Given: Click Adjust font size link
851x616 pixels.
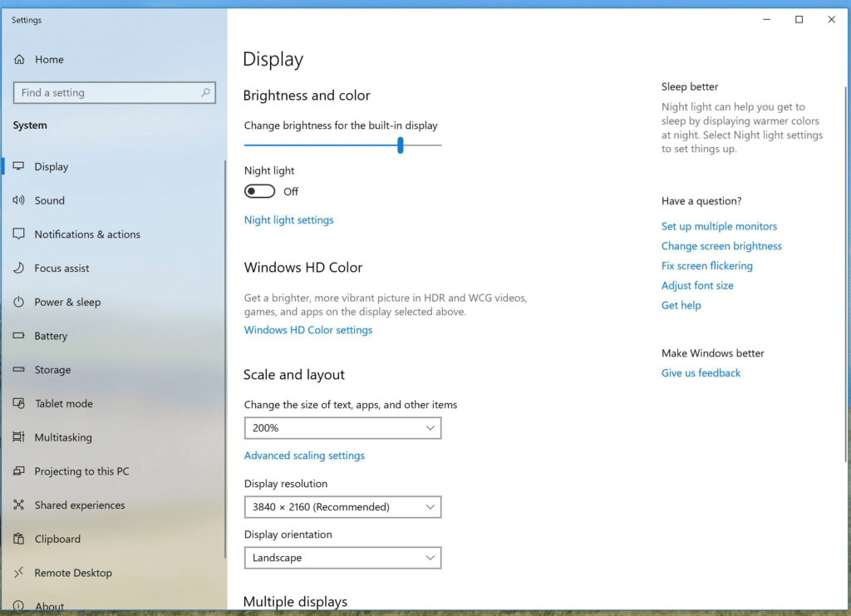Looking at the screenshot, I should coord(697,285).
